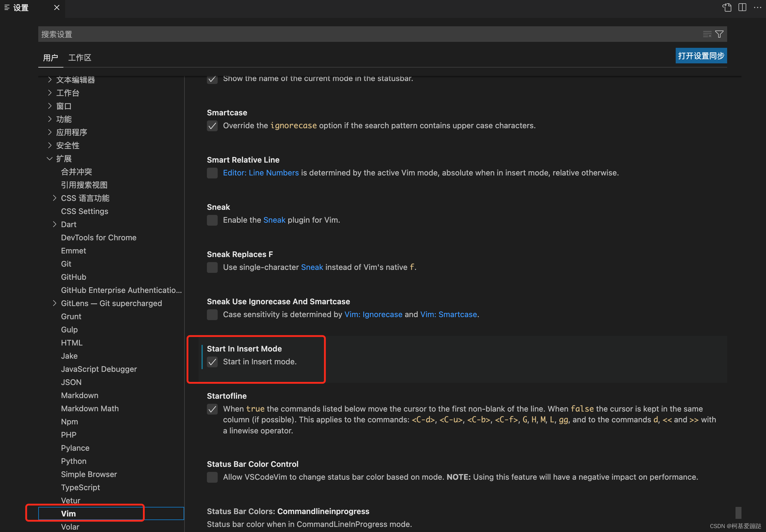
Task: Click the split editor right icon
Action: (x=742, y=7)
